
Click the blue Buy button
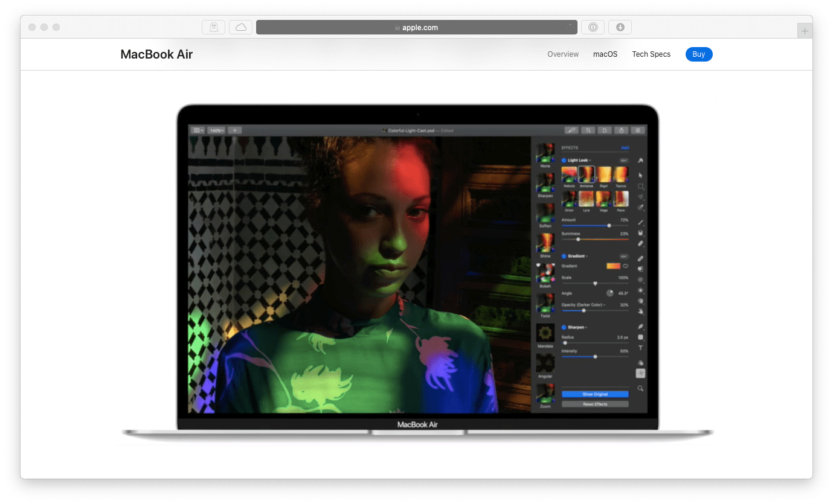[x=699, y=54]
